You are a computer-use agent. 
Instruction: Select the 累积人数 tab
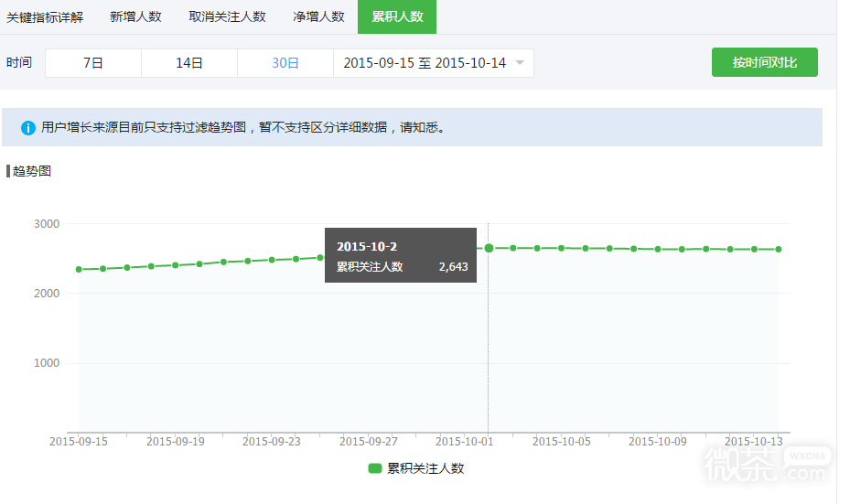pyautogui.click(x=397, y=16)
